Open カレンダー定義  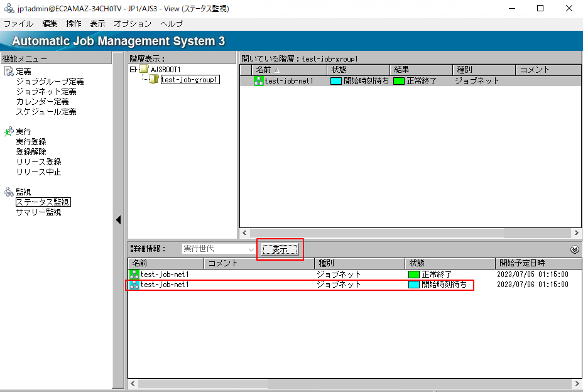[x=42, y=102]
